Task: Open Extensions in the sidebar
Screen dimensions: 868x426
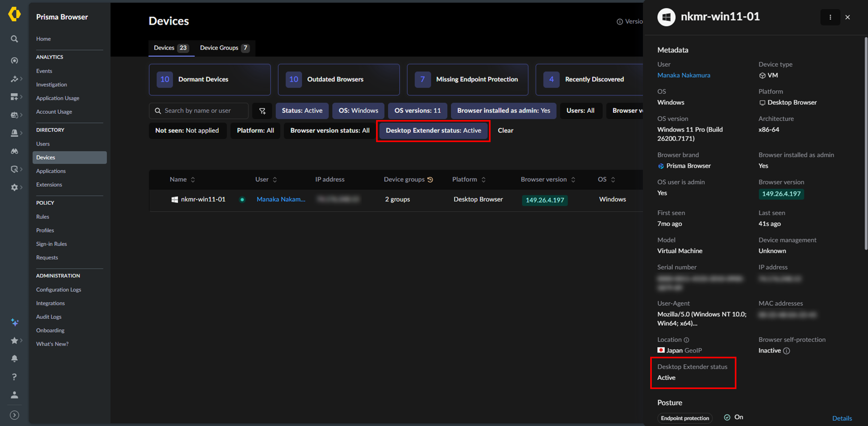Action: pyautogui.click(x=49, y=185)
